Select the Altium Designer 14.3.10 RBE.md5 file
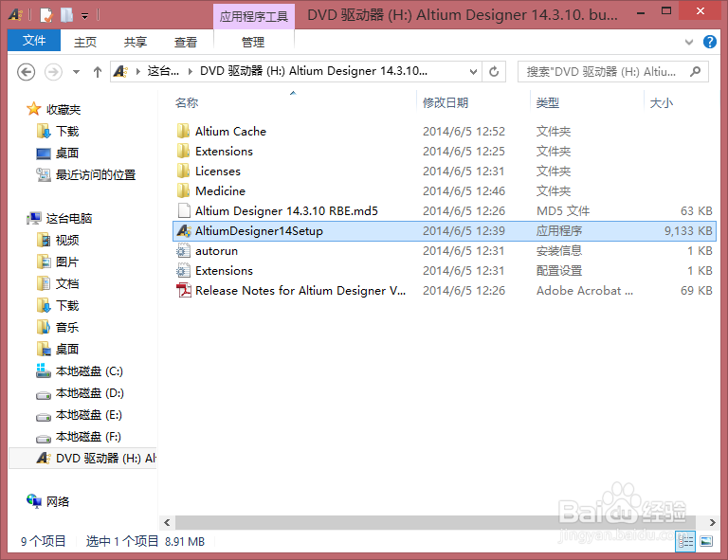728x560 pixels. [286, 211]
